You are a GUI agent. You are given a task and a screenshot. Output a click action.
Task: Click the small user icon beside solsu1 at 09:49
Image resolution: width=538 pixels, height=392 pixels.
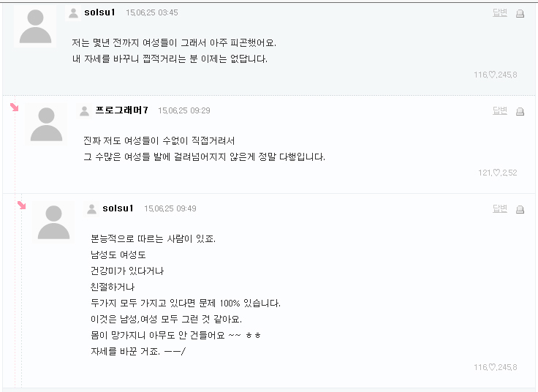click(91, 208)
